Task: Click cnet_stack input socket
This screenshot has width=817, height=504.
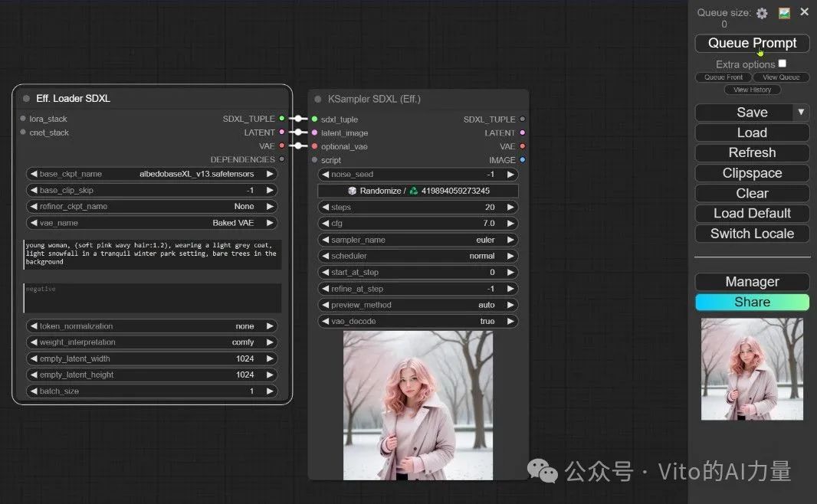Action: click(23, 133)
